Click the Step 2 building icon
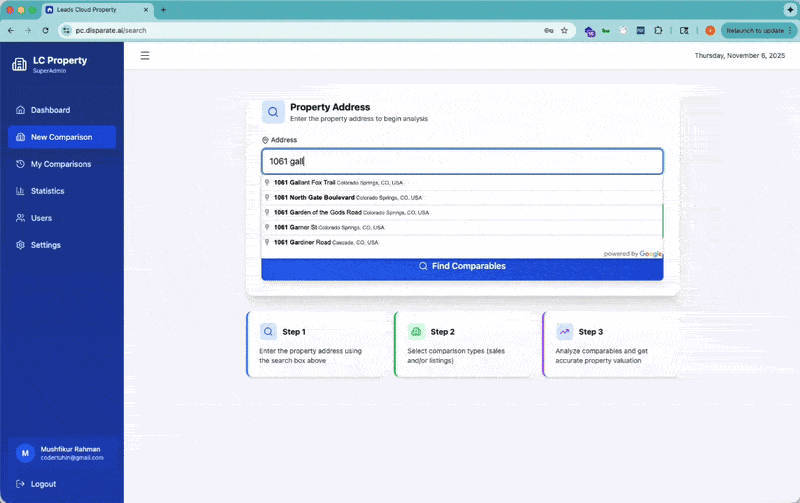800x503 pixels. [416, 332]
